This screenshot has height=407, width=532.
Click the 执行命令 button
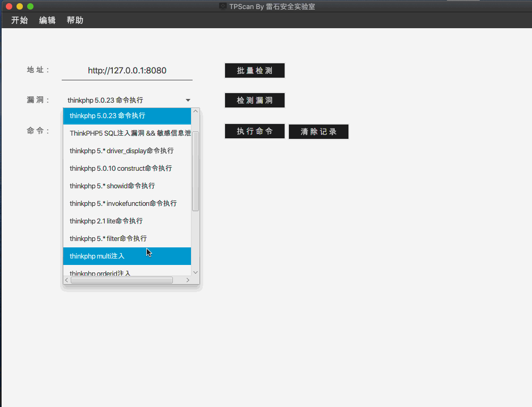255,131
